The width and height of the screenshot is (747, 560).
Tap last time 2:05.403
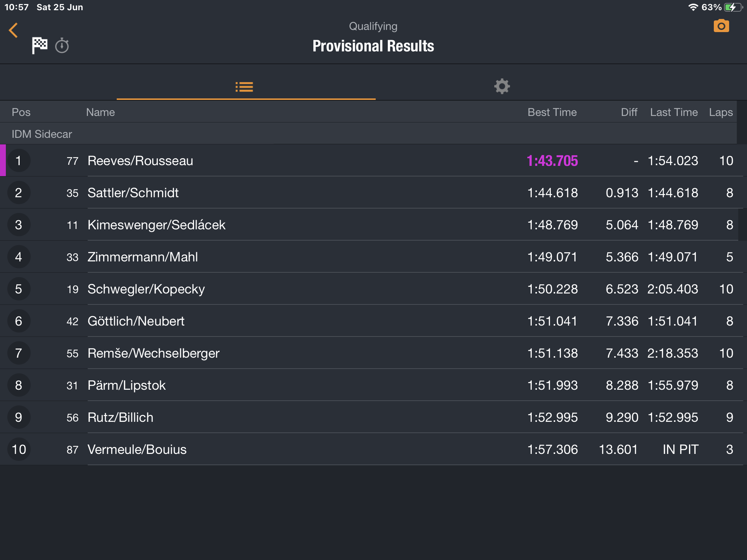(673, 289)
